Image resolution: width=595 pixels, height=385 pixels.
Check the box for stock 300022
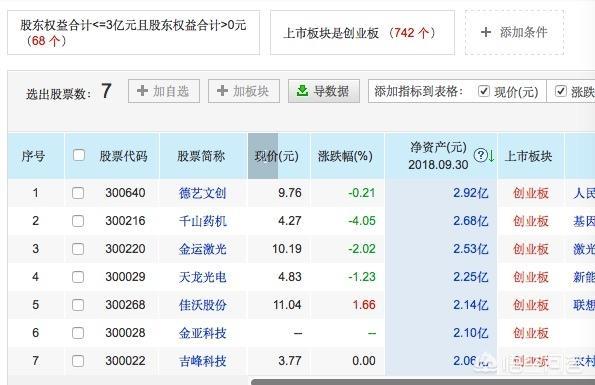78,361
